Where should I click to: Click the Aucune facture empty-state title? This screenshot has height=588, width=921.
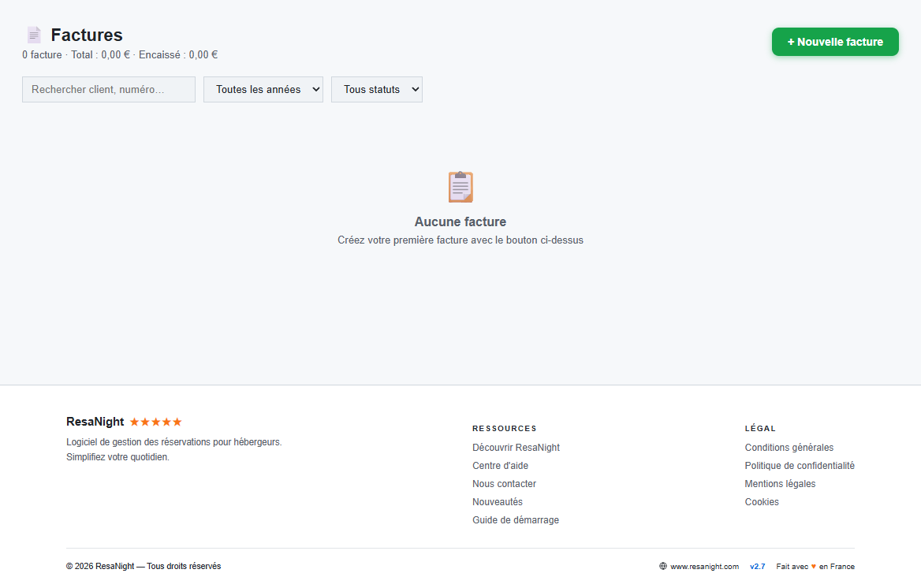tap(460, 221)
